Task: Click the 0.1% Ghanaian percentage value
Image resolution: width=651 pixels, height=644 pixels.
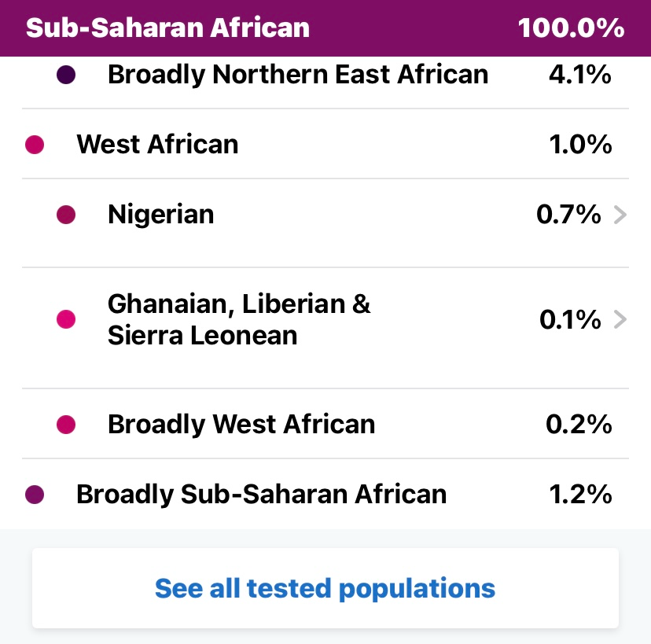Action: pyautogui.click(x=570, y=319)
